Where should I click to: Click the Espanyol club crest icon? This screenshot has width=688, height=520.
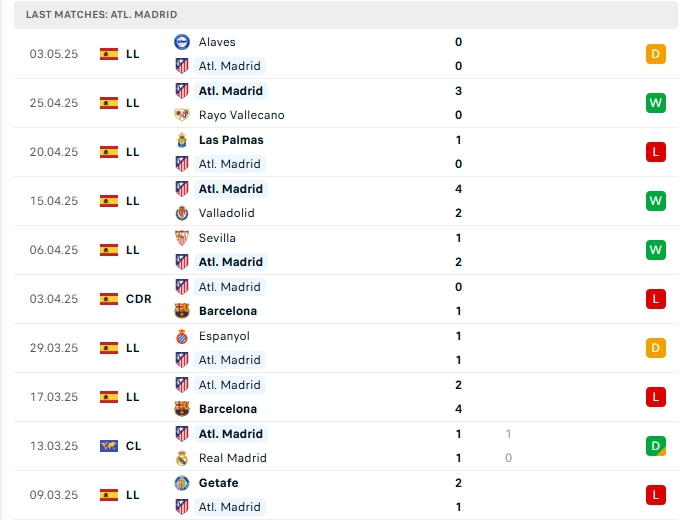(182, 337)
